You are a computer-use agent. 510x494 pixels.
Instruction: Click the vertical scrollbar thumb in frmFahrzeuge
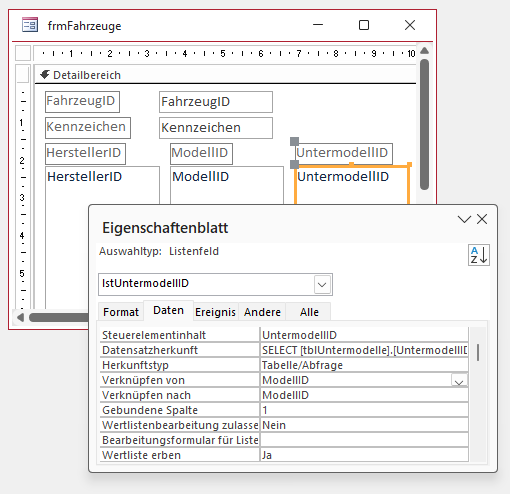(x=424, y=124)
